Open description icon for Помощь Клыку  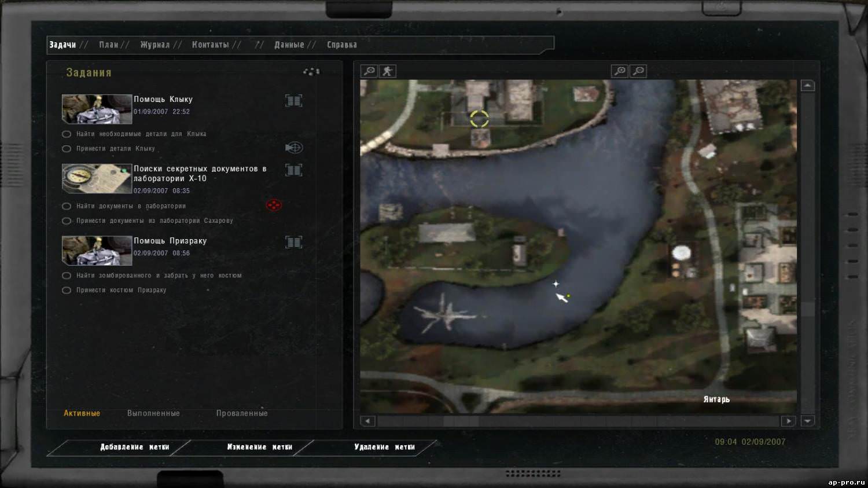294,101
